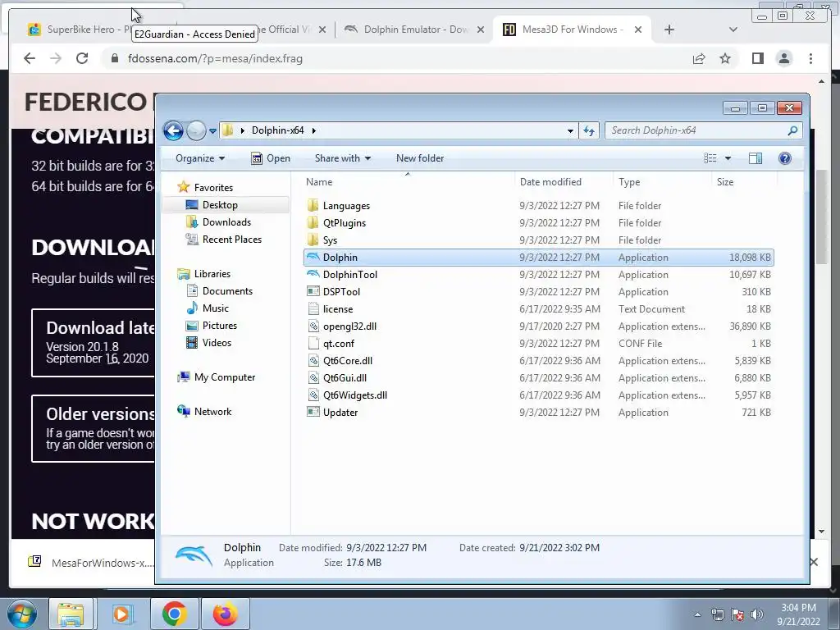The width and height of the screenshot is (840, 630).
Task: Open Chrome three-dot menu
Action: click(810, 58)
